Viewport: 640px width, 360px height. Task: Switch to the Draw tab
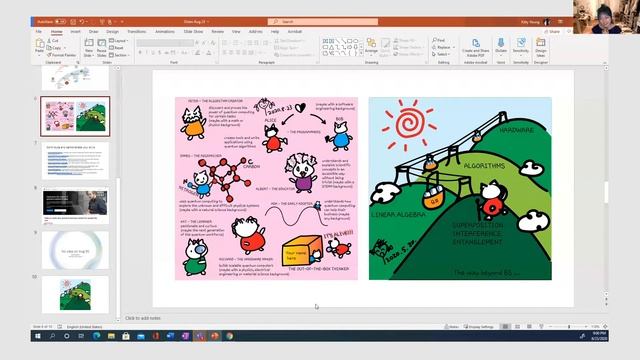pos(93,31)
